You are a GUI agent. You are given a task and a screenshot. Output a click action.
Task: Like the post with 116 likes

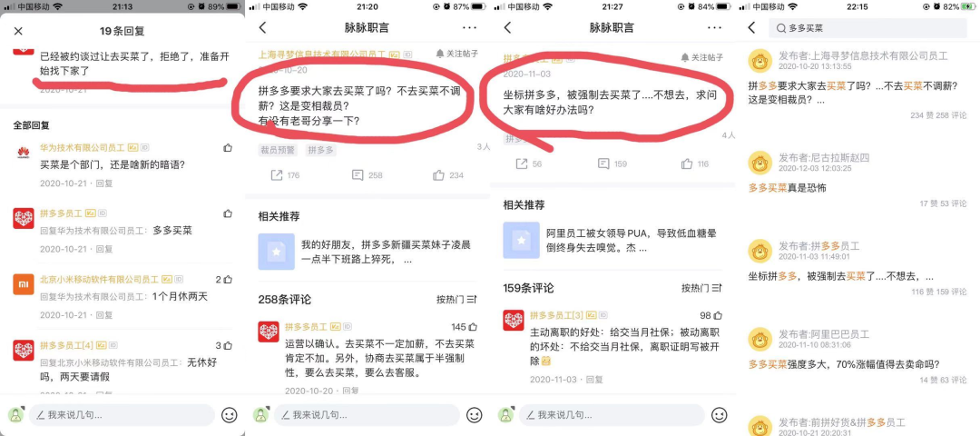[x=694, y=163]
